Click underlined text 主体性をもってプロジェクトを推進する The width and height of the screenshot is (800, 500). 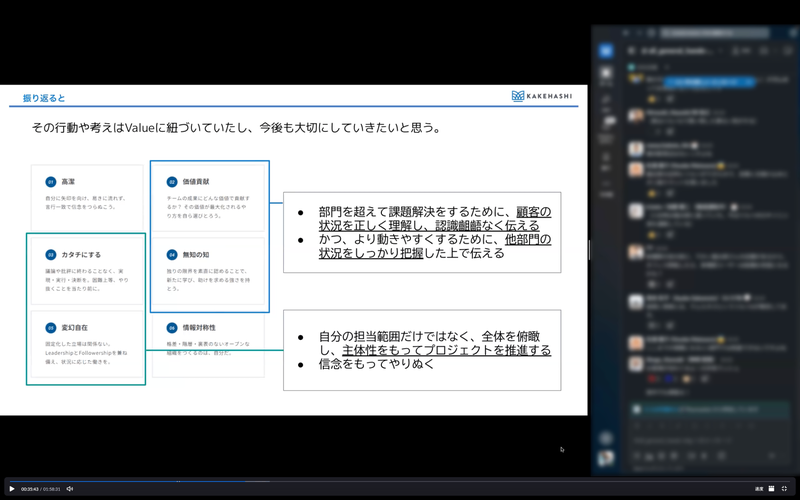point(446,350)
